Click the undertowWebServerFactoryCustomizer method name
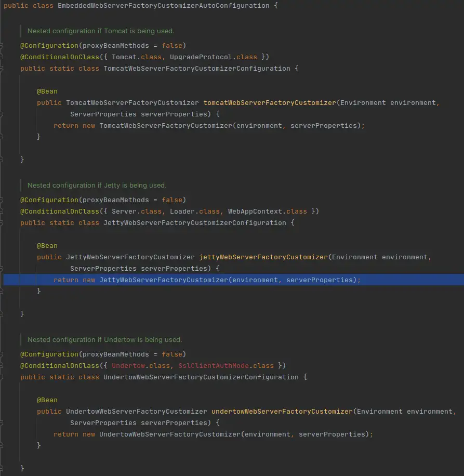 [x=282, y=412]
